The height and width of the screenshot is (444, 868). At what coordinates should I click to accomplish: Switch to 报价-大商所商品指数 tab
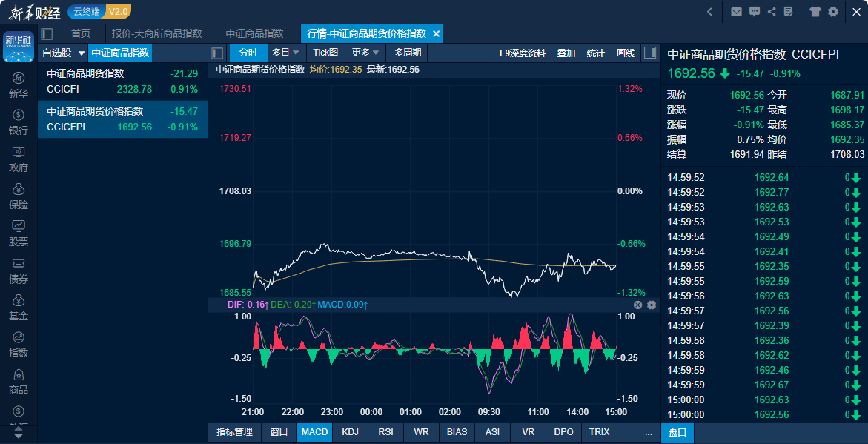tap(156, 34)
